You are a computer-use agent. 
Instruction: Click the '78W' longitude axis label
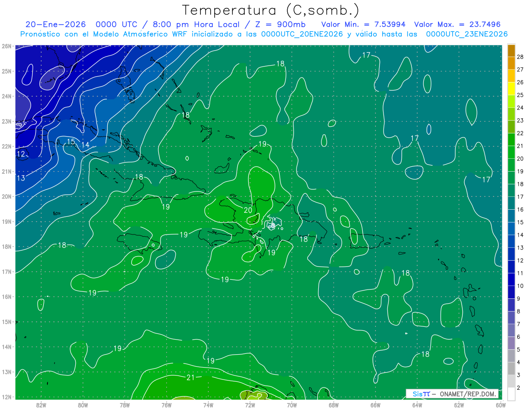click(125, 405)
